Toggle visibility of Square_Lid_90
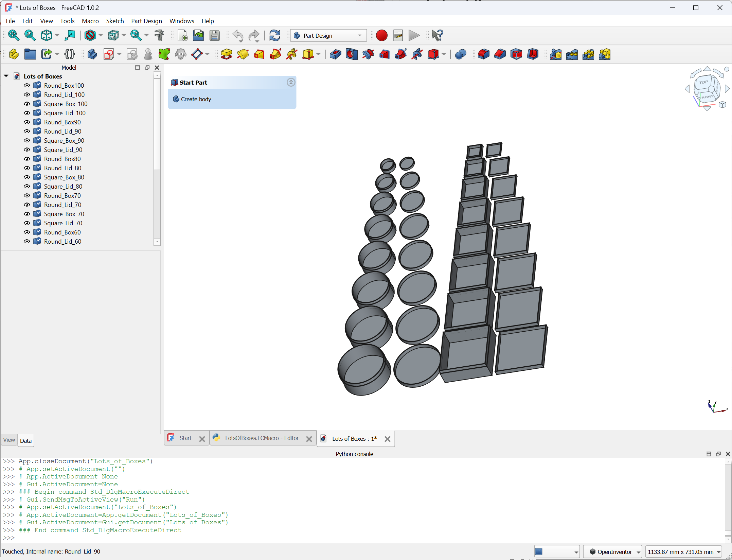 tap(27, 150)
